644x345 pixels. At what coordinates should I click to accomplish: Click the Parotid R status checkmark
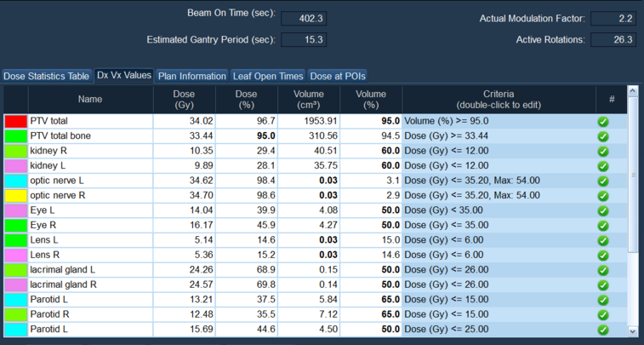click(603, 314)
